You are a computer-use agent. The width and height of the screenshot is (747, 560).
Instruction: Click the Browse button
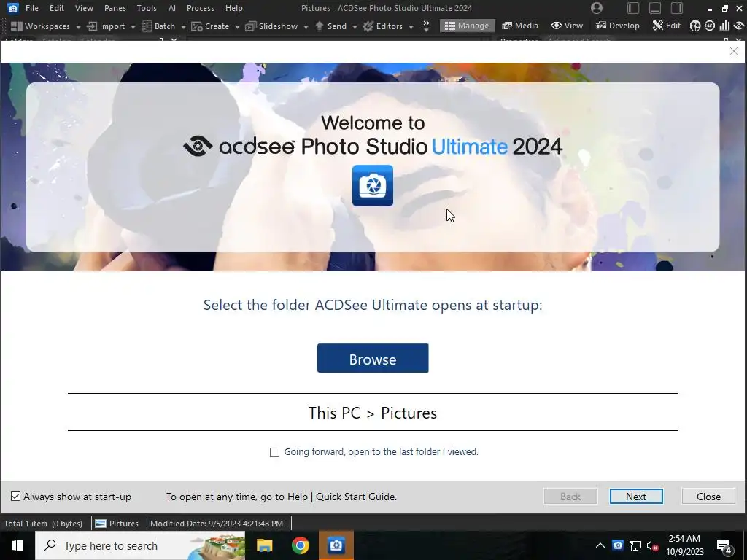[x=373, y=358]
